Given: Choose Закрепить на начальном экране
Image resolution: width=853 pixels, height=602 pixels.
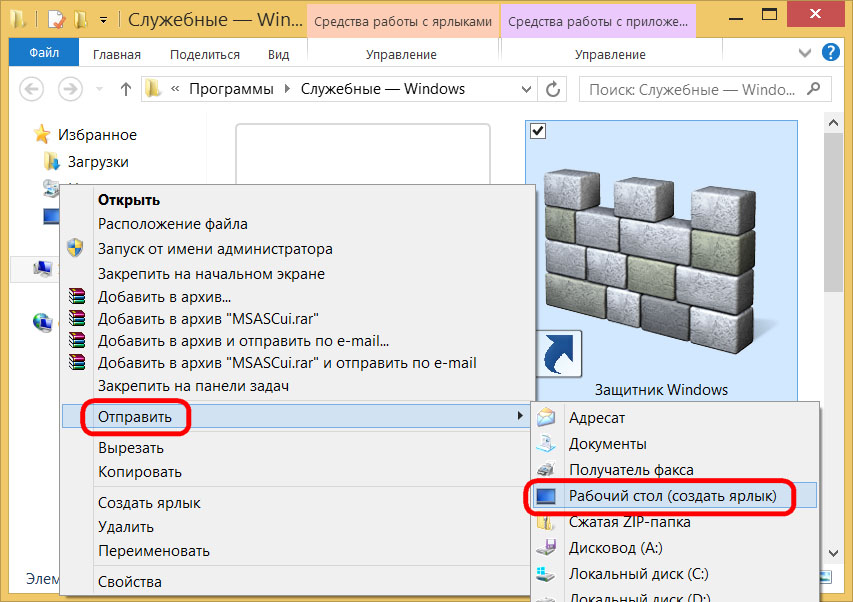Looking at the screenshot, I should 296,274.
